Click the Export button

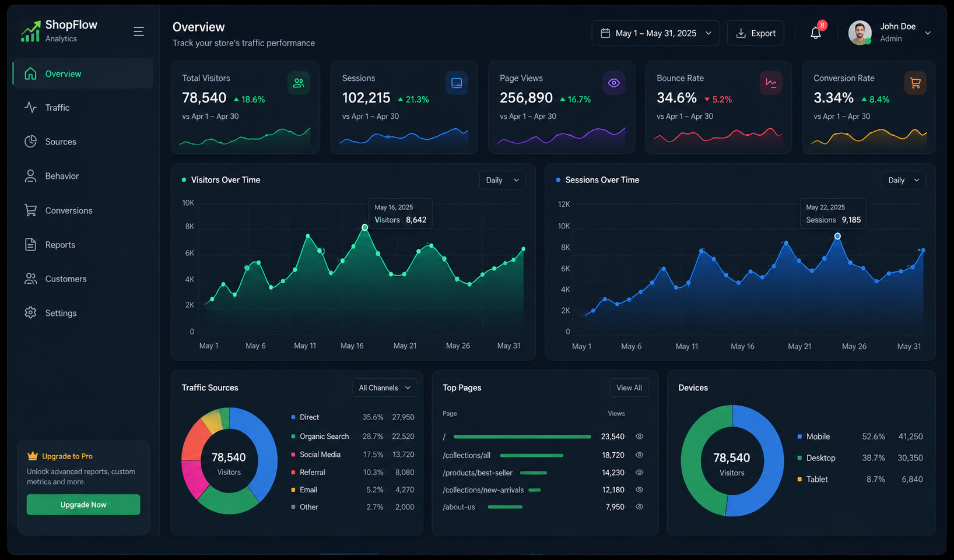tap(755, 33)
